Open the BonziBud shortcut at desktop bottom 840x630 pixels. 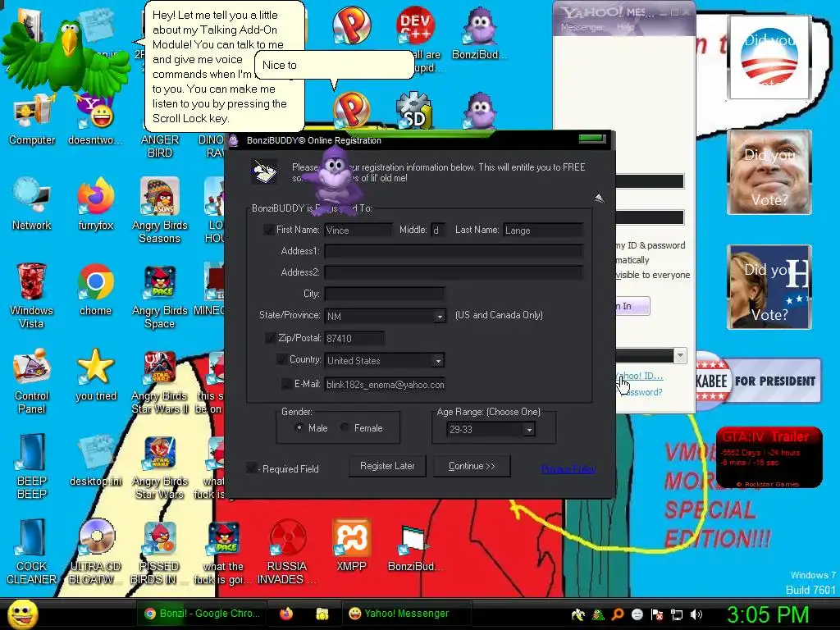pos(414,547)
